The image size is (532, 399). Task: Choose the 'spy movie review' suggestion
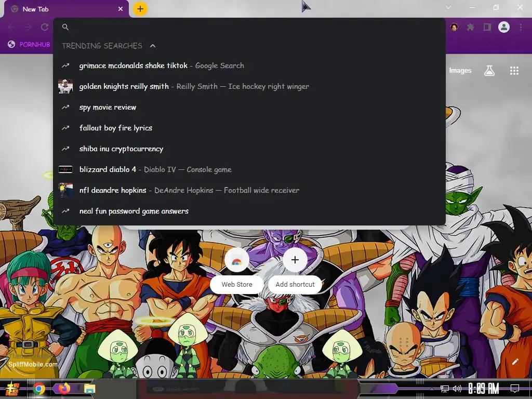coord(249,107)
